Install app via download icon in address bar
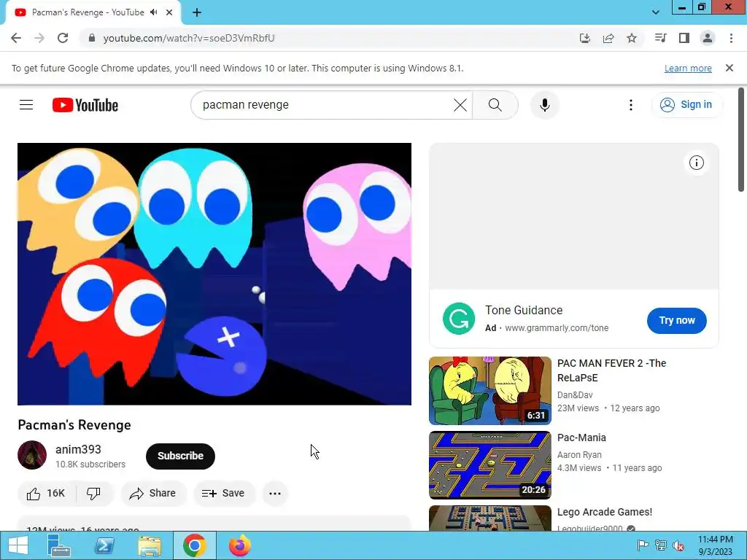This screenshot has width=747, height=560. click(x=585, y=38)
